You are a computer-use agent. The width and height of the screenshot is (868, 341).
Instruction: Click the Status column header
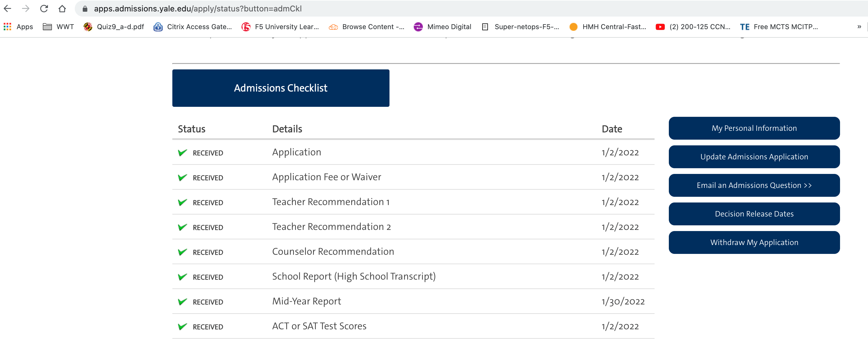pyautogui.click(x=191, y=129)
